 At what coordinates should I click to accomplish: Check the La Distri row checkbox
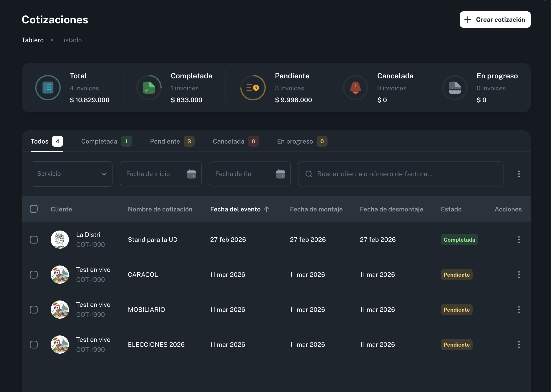tap(34, 240)
